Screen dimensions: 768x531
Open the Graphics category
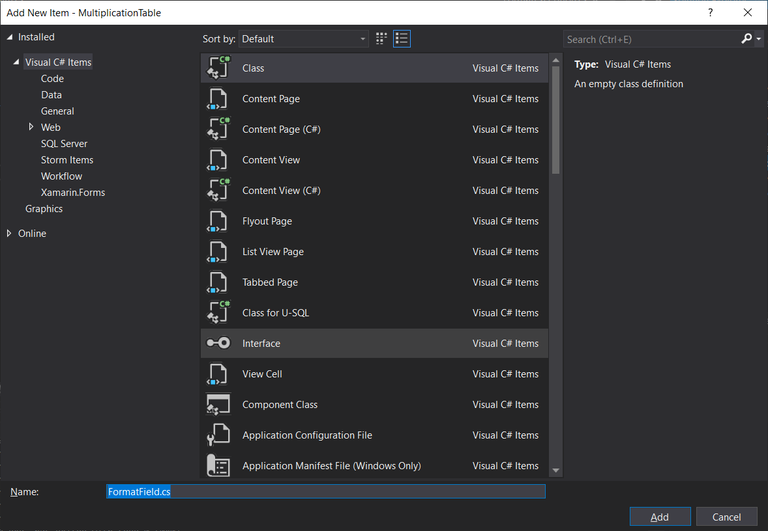point(44,209)
